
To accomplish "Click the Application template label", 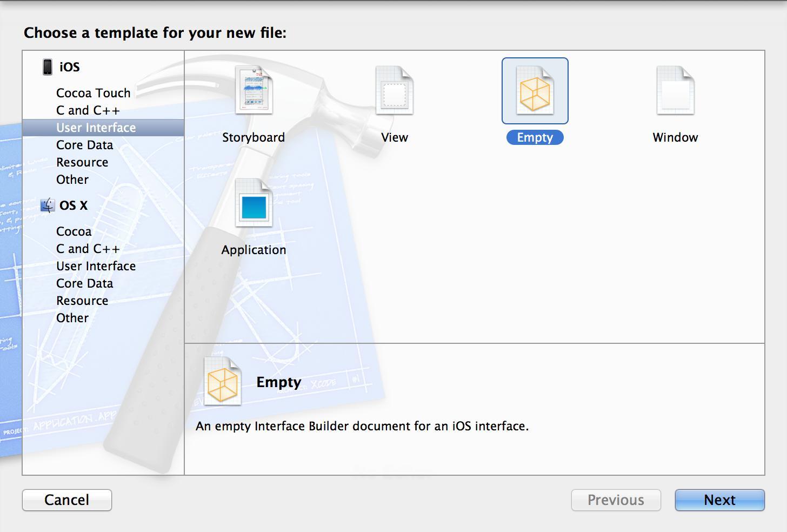I will tap(254, 250).
